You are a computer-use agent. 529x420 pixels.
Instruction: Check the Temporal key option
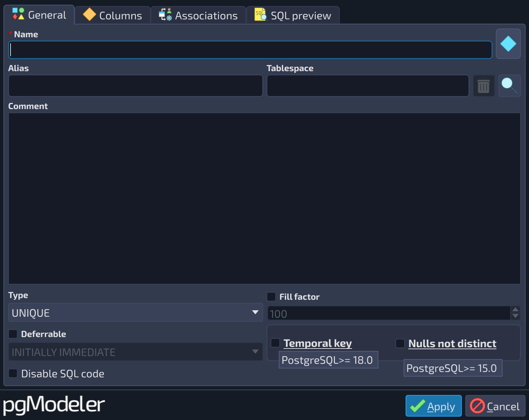[x=275, y=343]
